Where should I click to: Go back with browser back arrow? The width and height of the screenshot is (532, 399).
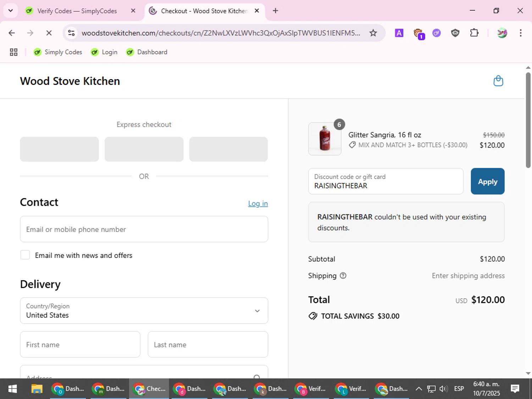click(x=12, y=33)
